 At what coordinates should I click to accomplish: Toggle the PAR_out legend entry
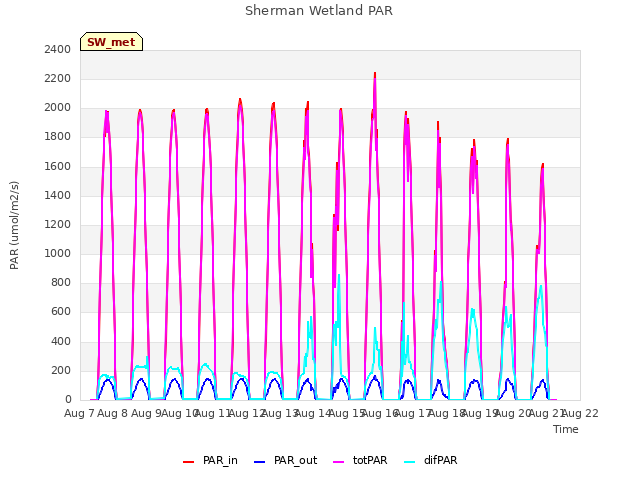(x=285, y=460)
